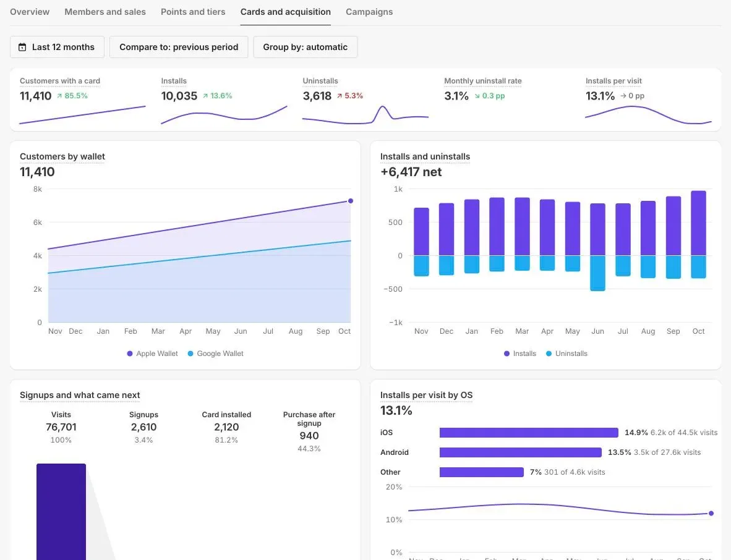
Task: Click the calendar icon in date button
Action: coord(22,47)
